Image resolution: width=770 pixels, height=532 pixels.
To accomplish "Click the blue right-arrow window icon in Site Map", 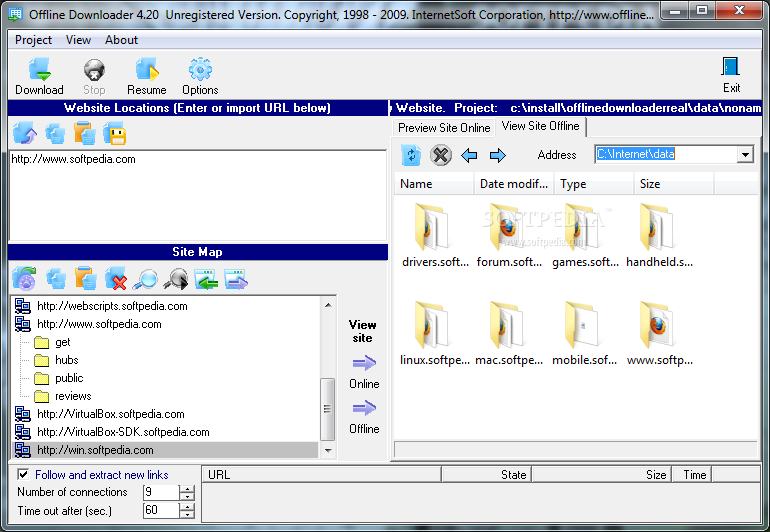I will (236, 279).
